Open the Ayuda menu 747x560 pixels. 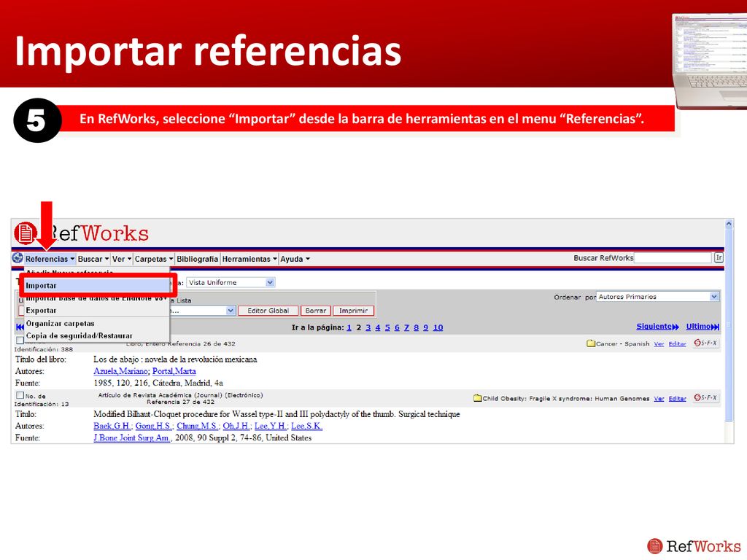[295, 259]
